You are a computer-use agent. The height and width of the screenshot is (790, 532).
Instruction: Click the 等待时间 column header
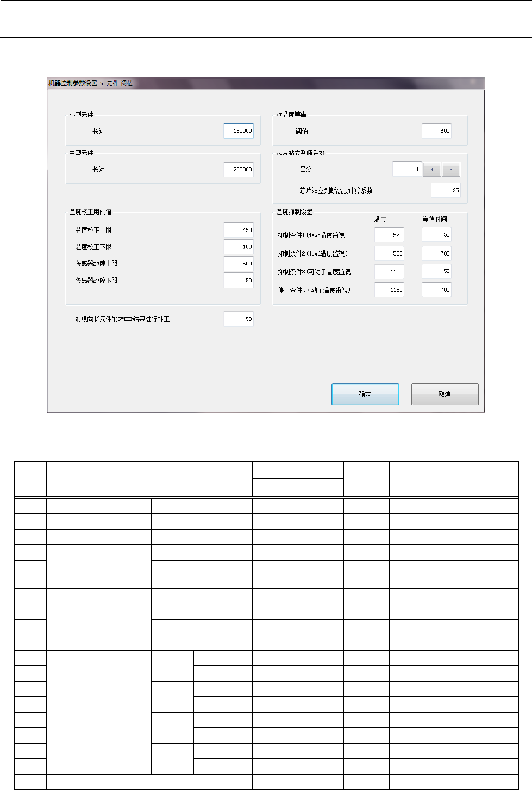pyautogui.click(x=435, y=220)
